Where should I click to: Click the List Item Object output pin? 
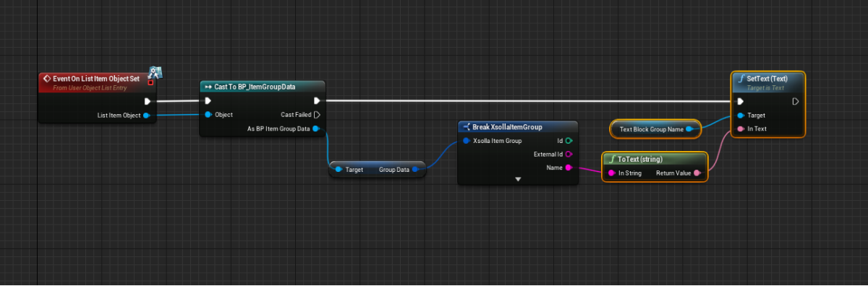tap(146, 115)
